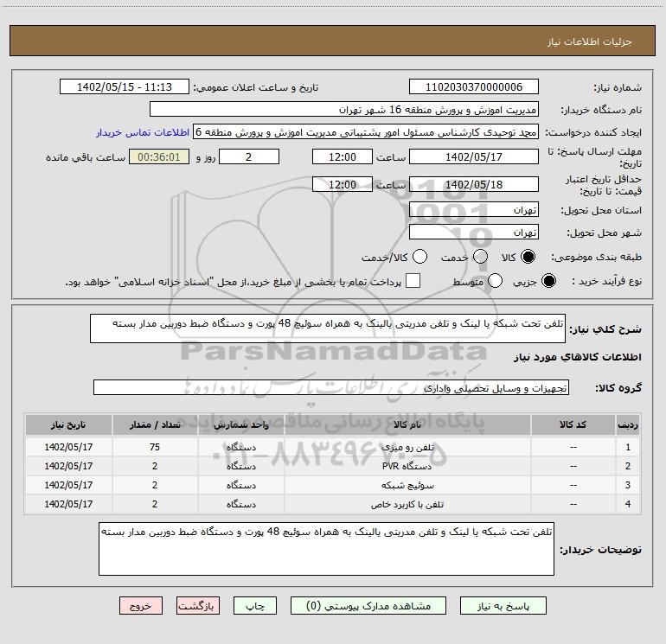Click the price validity hour 12:00 field
This screenshot has height=644, width=666.
point(343,184)
